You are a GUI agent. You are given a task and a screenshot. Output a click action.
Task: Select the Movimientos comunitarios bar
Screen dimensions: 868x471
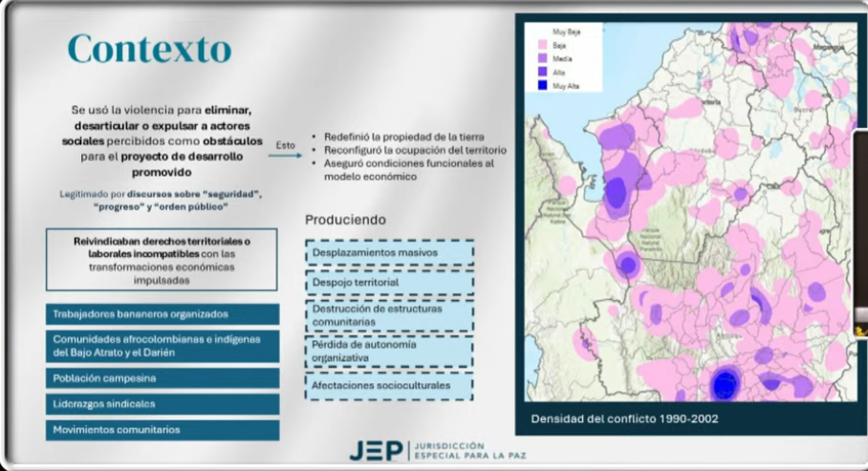point(162,430)
